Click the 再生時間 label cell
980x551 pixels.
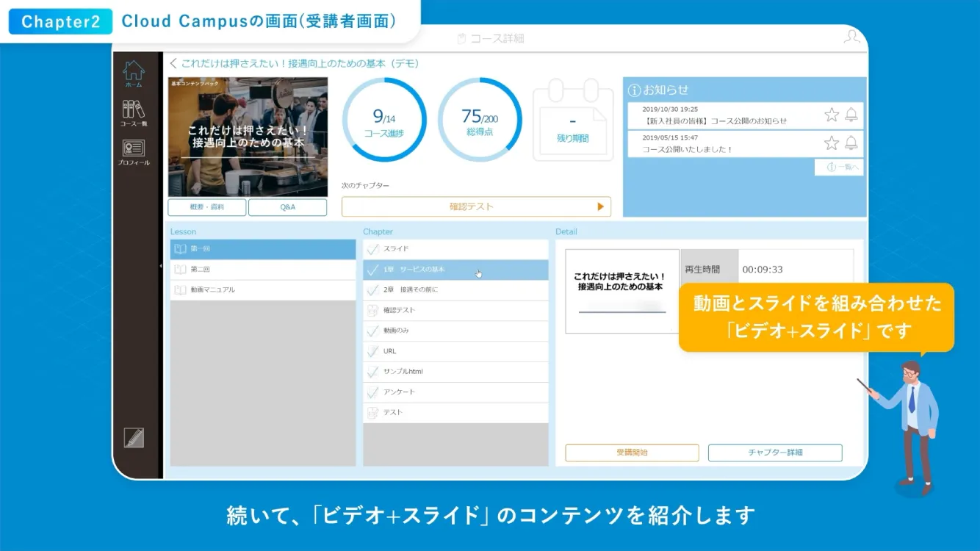click(x=709, y=269)
